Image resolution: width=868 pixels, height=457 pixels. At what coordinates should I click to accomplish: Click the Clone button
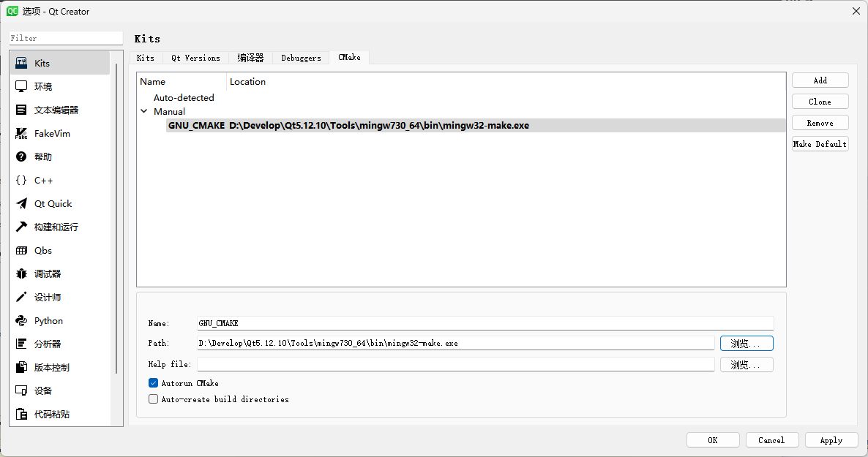click(820, 102)
